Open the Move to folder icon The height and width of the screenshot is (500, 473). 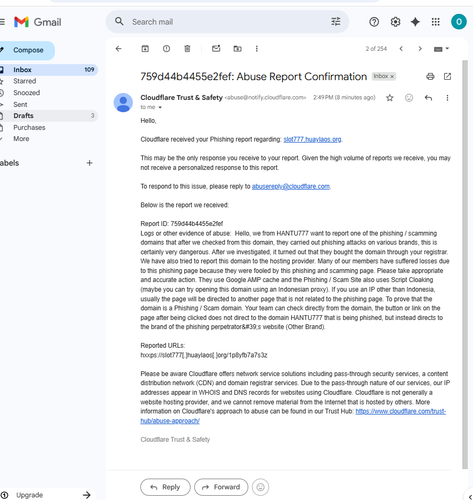point(237,49)
